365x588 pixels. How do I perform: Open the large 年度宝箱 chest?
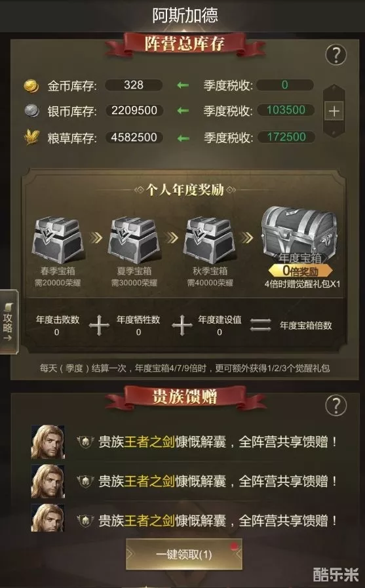(299, 232)
